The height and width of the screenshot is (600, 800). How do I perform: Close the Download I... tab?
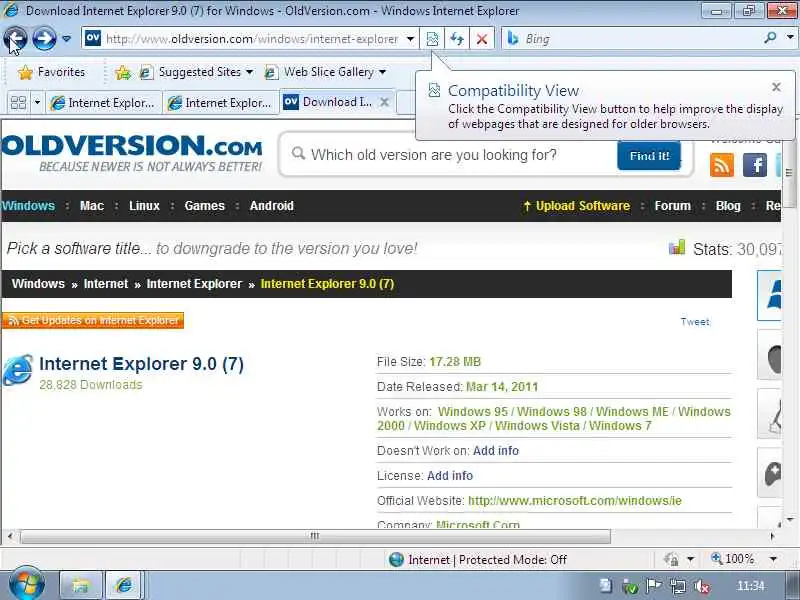(x=385, y=102)
